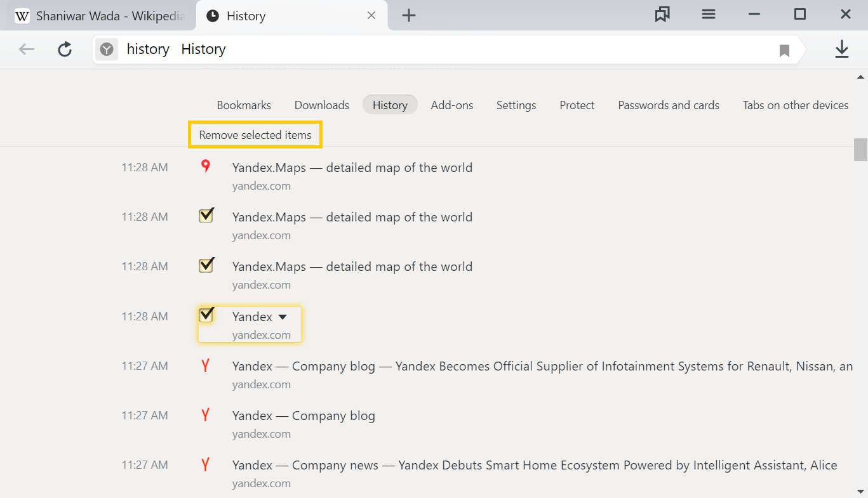Open Yandex Debuts Smart Home Ecosystem news entry
Image resolution: width=868 pixels, height=498 pixels.
click(x=535, y=465)
